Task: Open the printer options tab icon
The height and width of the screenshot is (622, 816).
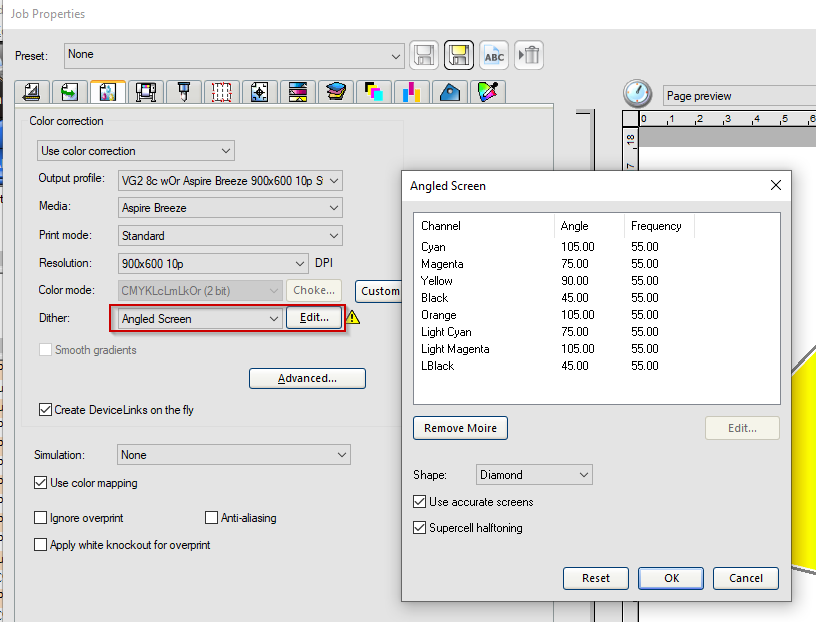Action: pos(146,92)
